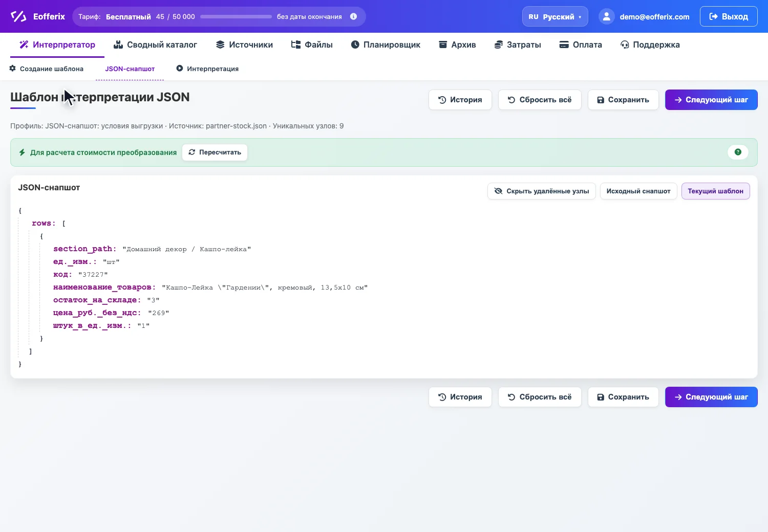Open the Интерпретатор tab

[57, 45]
